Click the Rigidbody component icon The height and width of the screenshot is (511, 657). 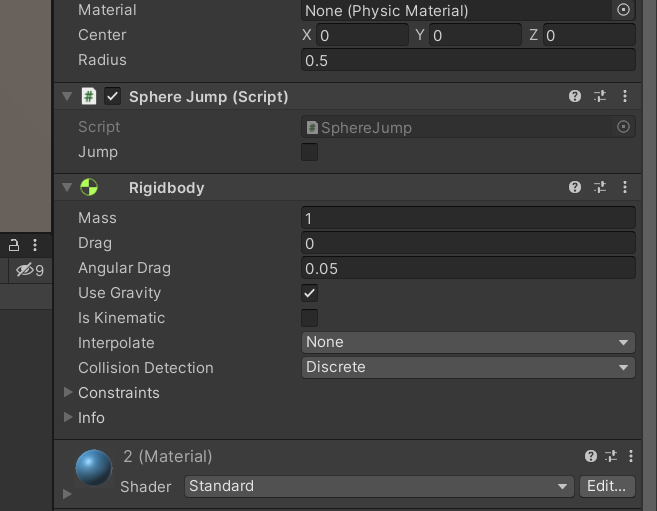tap(89, 187)
